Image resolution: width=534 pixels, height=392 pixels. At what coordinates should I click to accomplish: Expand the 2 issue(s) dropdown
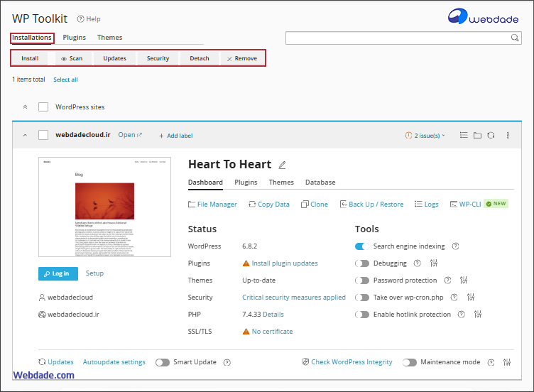click(x=425, y=135)
